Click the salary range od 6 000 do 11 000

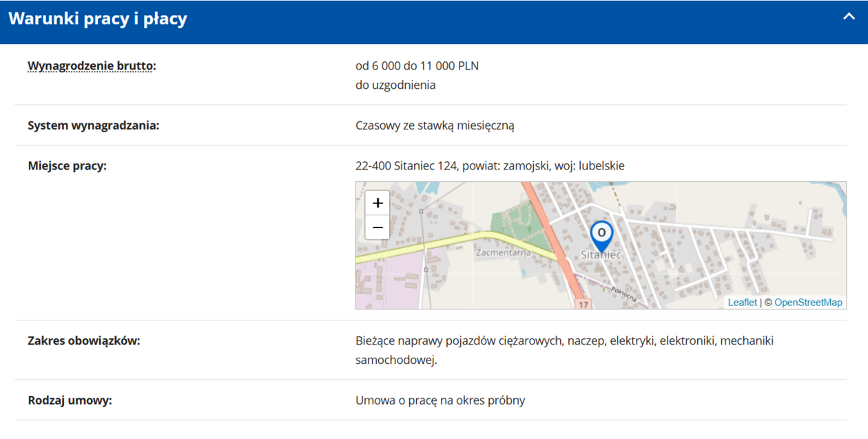click(x=417, y=65)
